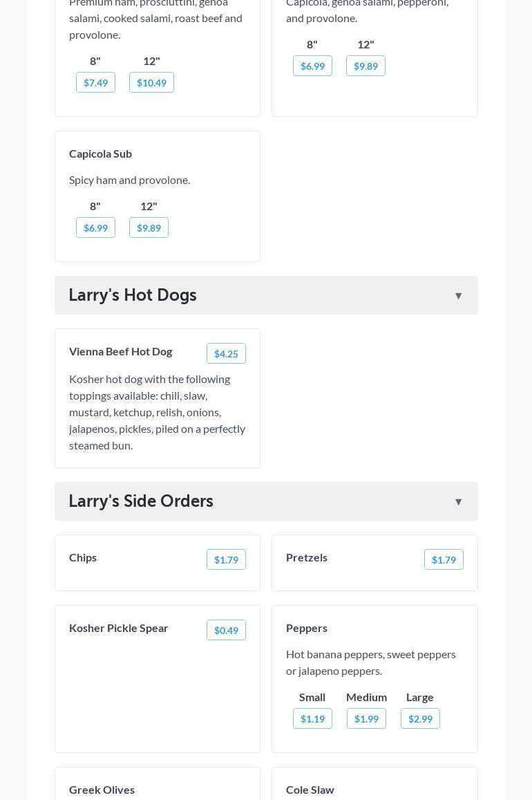Choose $6.99 8-inch for capicola, genoa salami, pepperoni sub

(312, 66)
